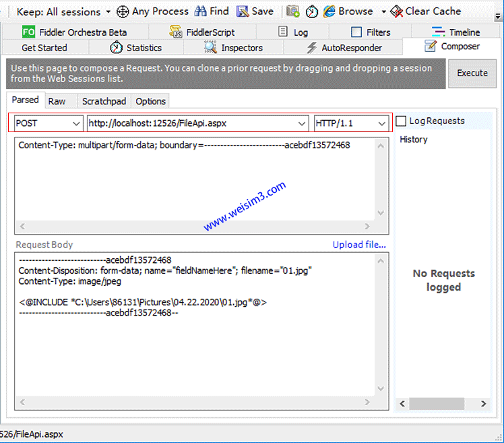Viewport: 504px width, 443px height.
Task: Open the Statistics tab
Action: (x=136, y=48)
